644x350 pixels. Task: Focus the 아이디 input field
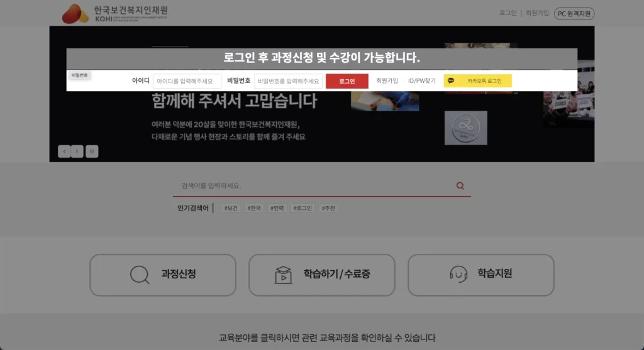coord(187,81)
